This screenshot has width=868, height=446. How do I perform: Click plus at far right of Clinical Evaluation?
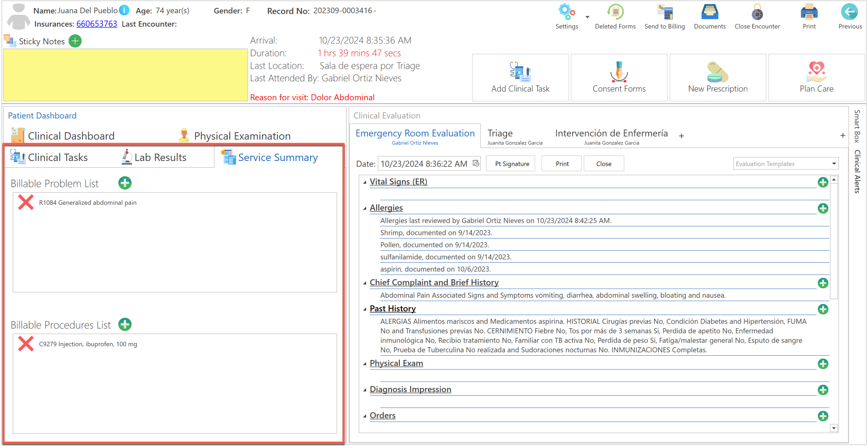point(843,136)
